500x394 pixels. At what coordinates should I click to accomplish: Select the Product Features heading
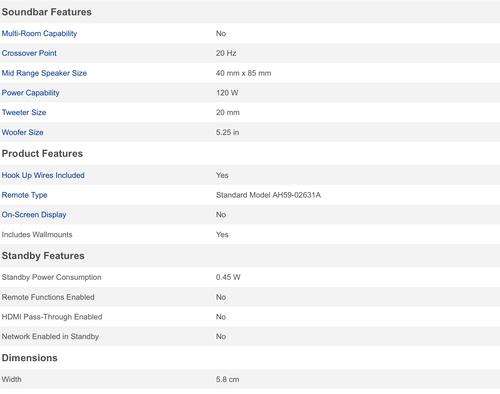pyautogui.click(x=42, y=154)
